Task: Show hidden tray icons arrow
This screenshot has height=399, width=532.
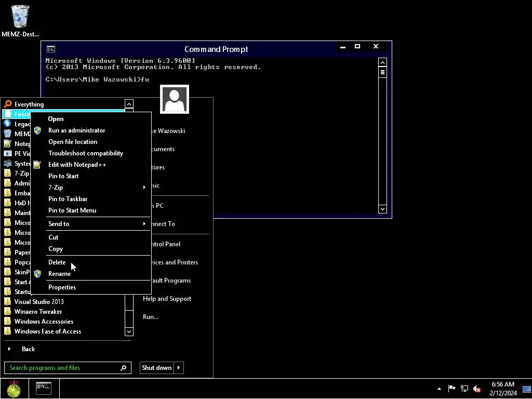Action: 440,389
